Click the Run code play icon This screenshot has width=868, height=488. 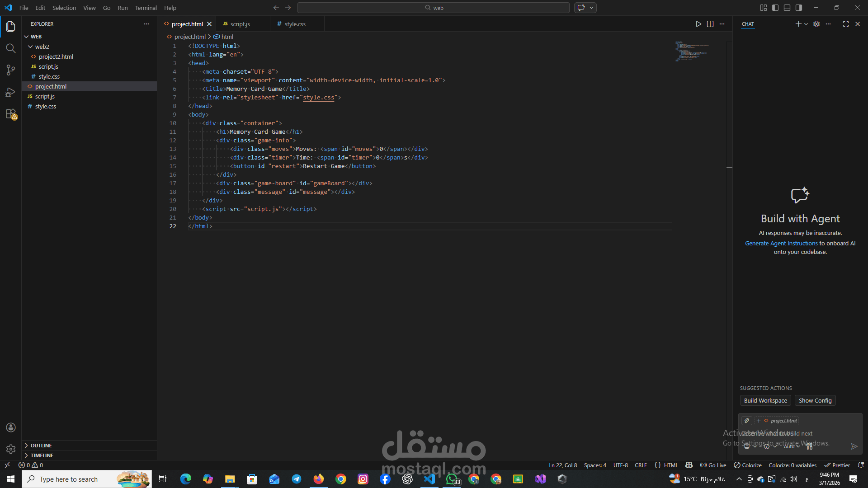(x=698, y=24)
